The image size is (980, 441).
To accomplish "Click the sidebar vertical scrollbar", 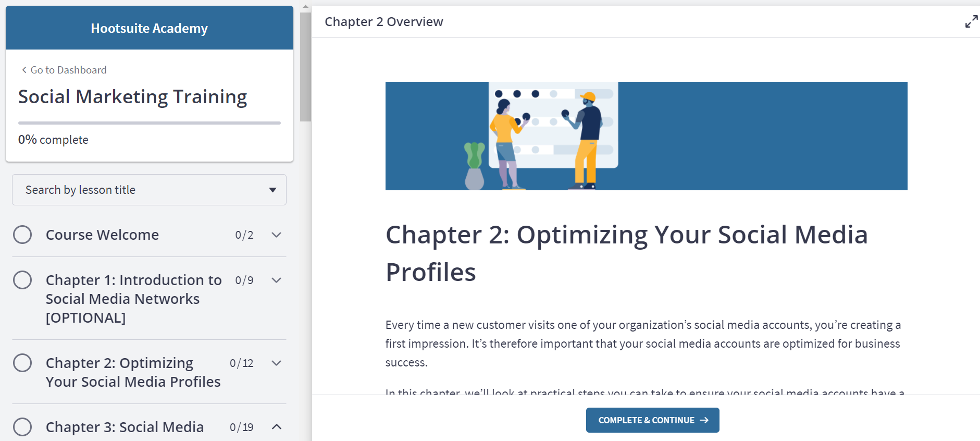I will [x=305, y=67].
